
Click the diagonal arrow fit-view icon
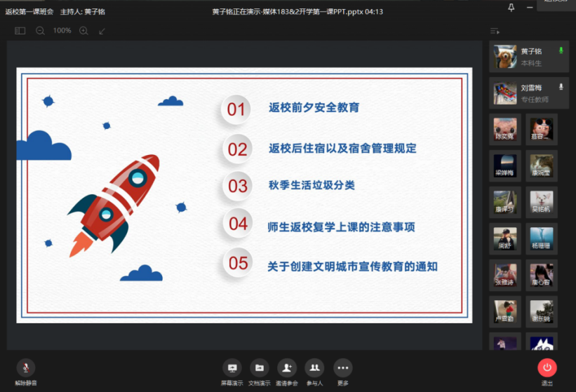(102, 31)
